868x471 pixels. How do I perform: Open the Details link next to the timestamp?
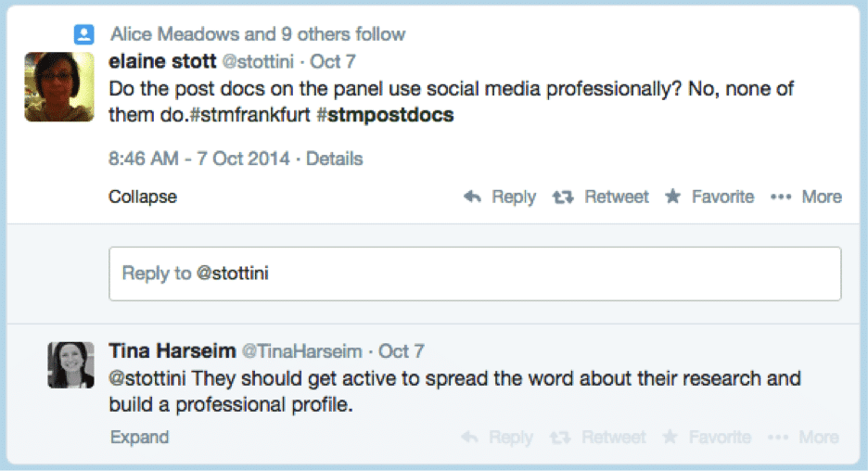pos(335,159)
